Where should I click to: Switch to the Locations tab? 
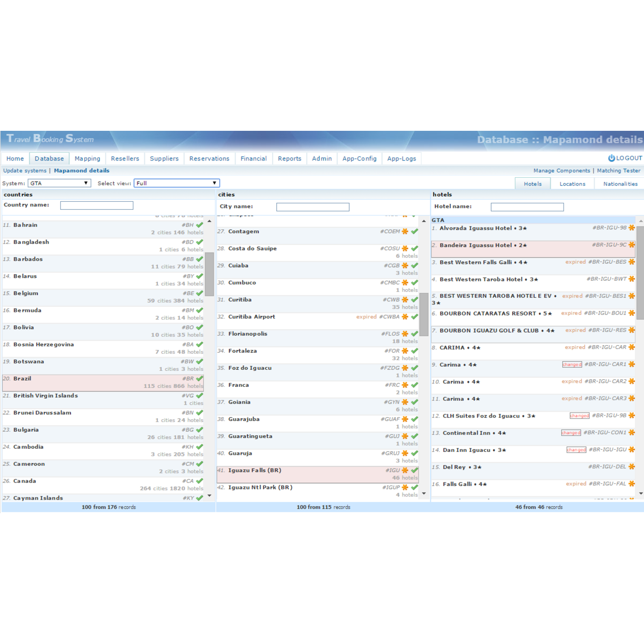pyautogui.click(x=572, y=184)
